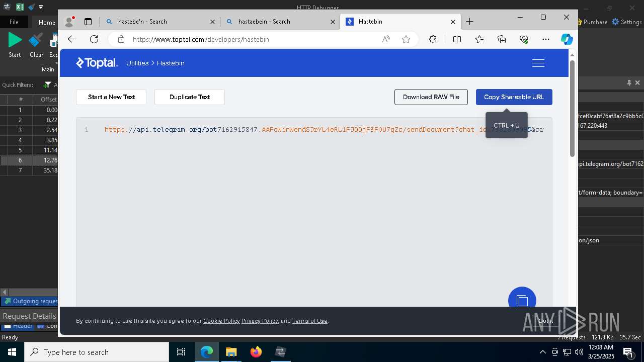Open Utilities breadcrumb link
The height and width of the screenshot is (362, 644).
[137, 63]
